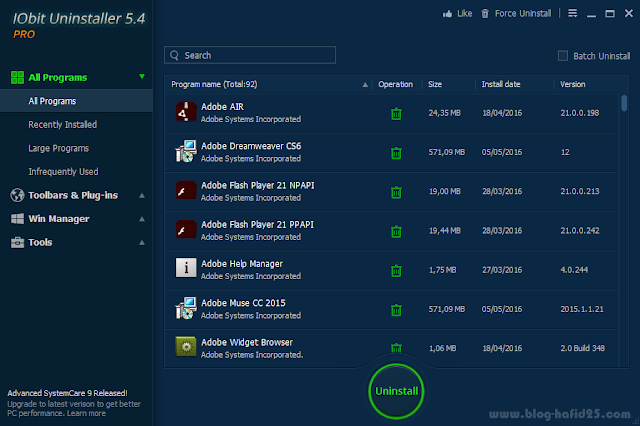Viewport: 640px width, 426px height.
Task: Select the All Programs sub-item
Action: coord(76,101)
